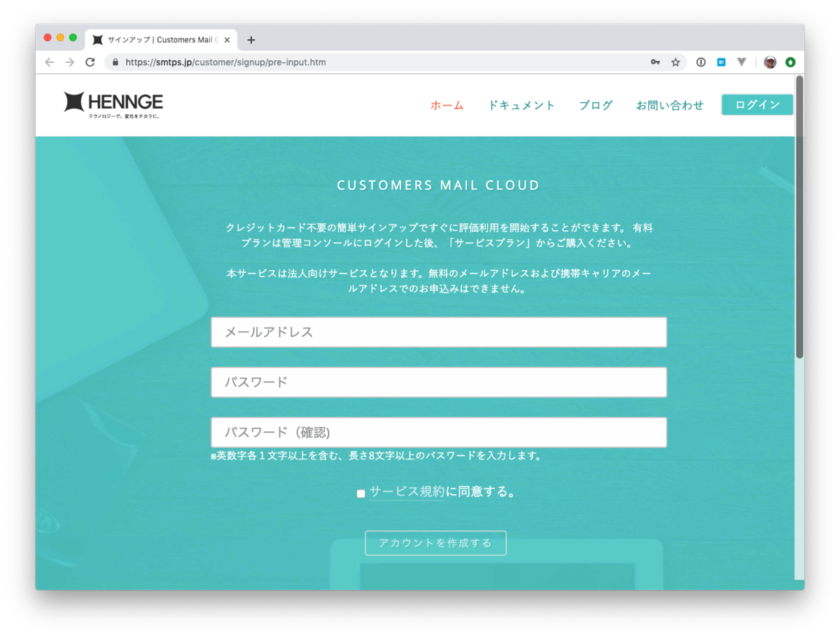Open a new tab with the plus button
The height and width of the screenshot is (637, 840).
pos(251,40)
